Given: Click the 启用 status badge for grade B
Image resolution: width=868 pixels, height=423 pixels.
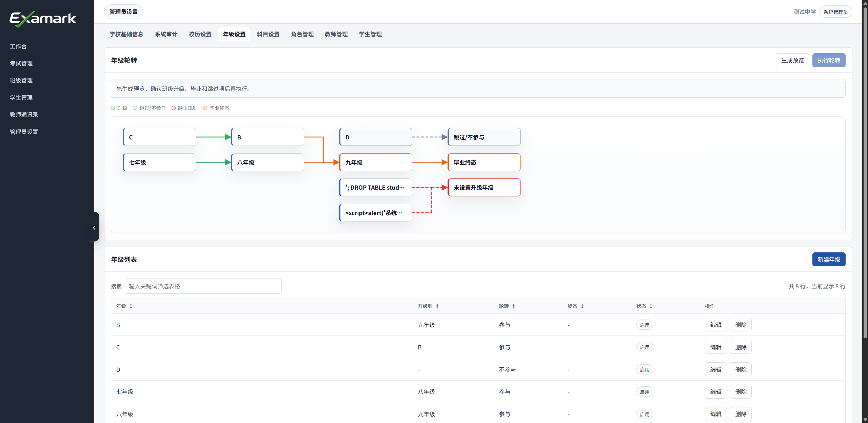Looking at the screenshot, I should tap(645, 325).
